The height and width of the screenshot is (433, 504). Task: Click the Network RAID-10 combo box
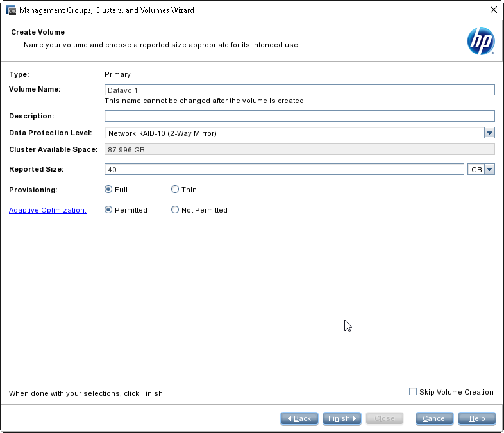coord(299,133)
